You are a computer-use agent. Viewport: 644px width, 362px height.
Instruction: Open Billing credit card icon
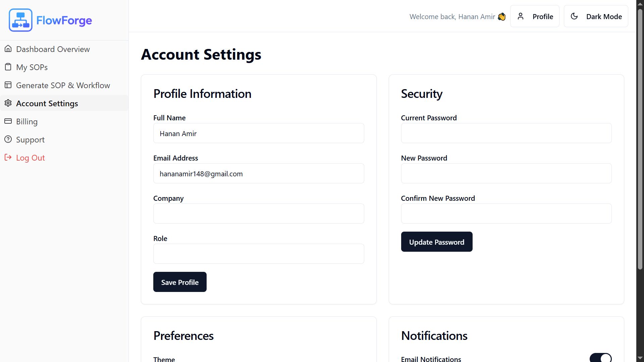pos(8,121)
